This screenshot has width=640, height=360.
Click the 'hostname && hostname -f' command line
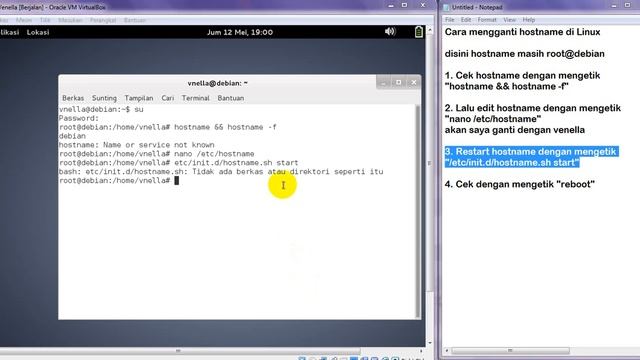pyautogui.click(x=225, y=127)
